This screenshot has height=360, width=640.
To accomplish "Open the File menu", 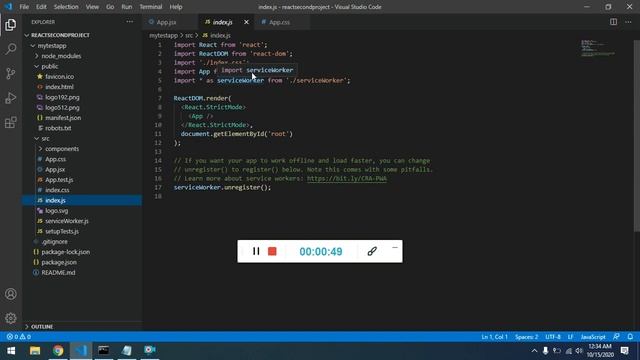I will (24, 7).
